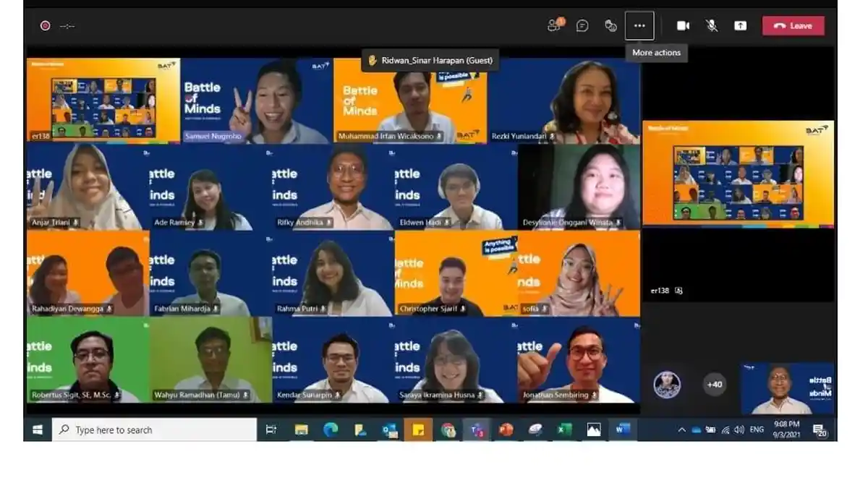Screen dimensions: 868x488
Task: Click the er138 sharing status icon
Action: click(x=678, y=291)
